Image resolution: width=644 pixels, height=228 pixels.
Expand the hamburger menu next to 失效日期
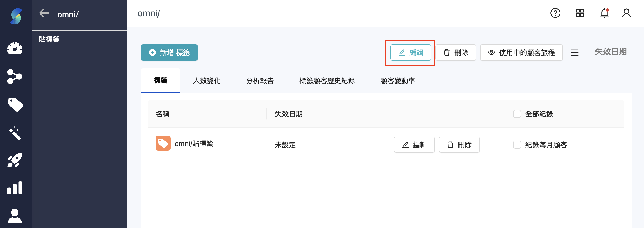tap(575, 53)
